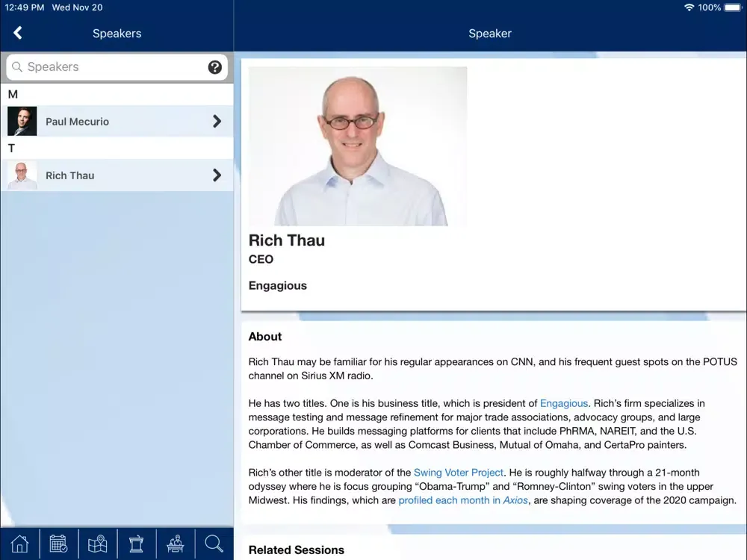Select Rich Thau's small list thumbnail
This screenshot has width=747, height=560.
pos(22,175)
